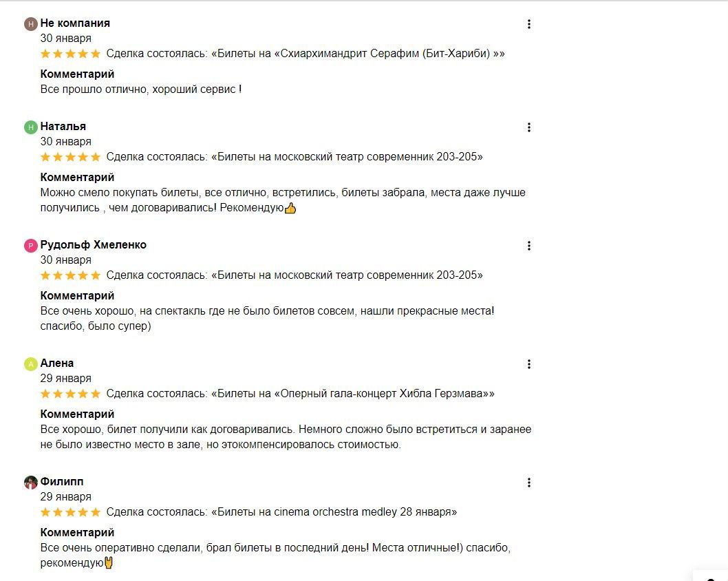Open the cinema orchestra medley deal title
Viewport: 728px width, 581px height.
click(x=334, y=511)
